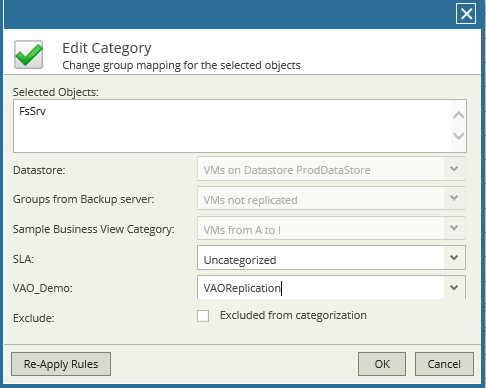486x388 pixels.
Task: Open the Datastore dropdown arrow
Action: 454,169
